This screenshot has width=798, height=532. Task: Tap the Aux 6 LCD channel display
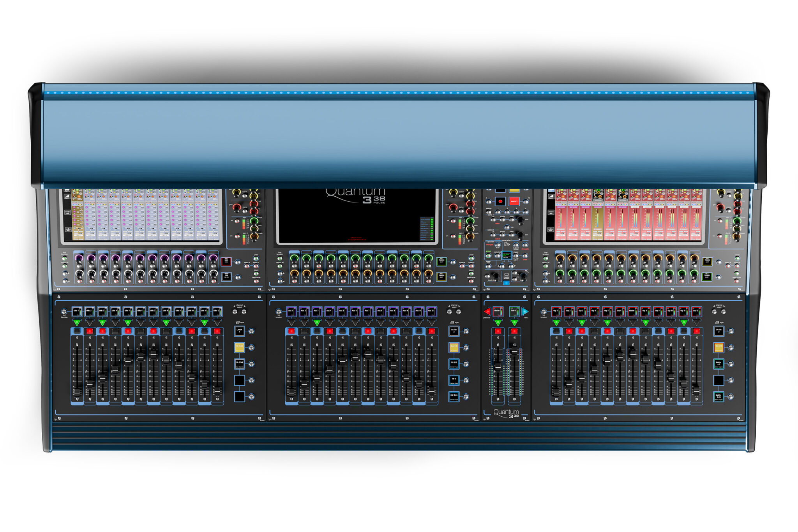point(355,312)
